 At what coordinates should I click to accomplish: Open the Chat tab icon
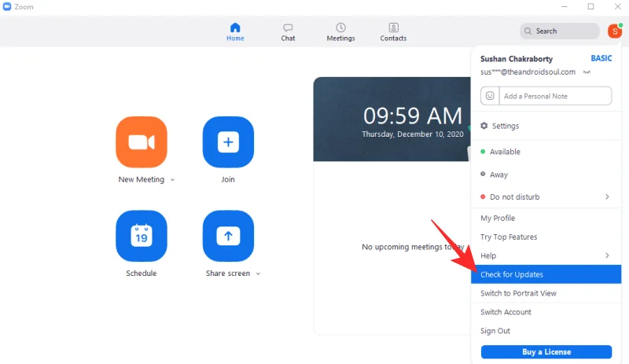(288, 28)
